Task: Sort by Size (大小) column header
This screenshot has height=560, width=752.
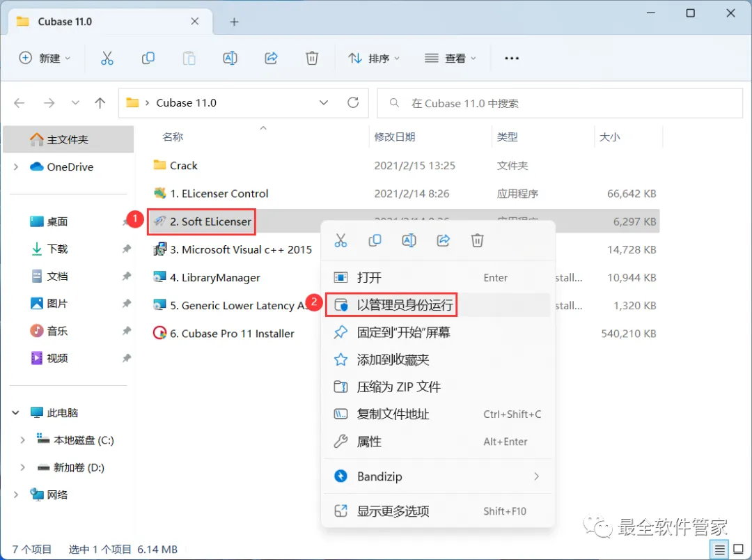Action: (609, 137)
